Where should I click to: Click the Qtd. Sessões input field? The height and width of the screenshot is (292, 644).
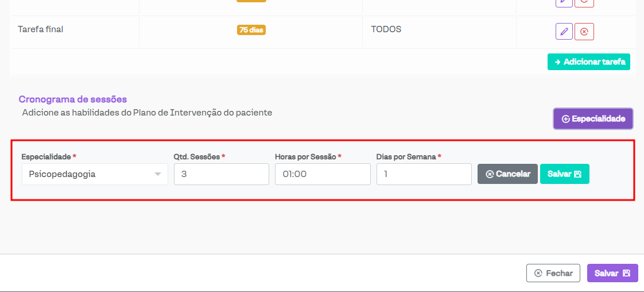(221, 174)
